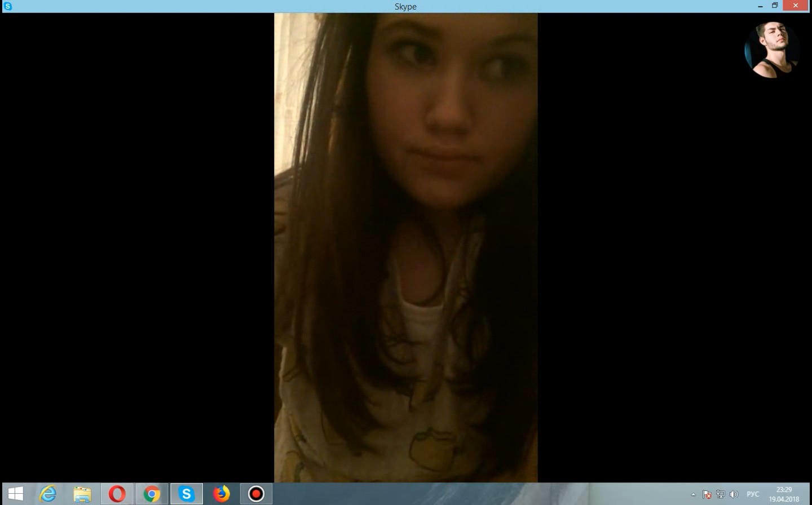Switch to Google Chrome in the taskbar

(152, 494)
